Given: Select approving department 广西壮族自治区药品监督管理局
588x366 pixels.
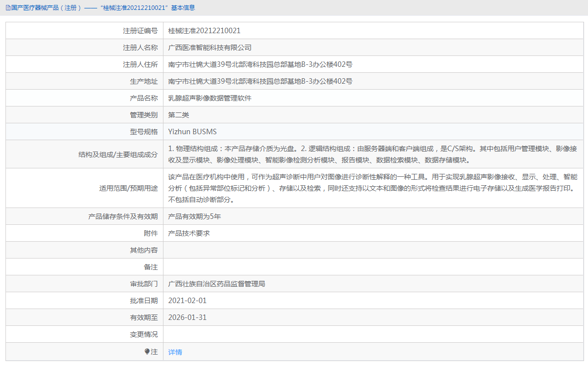Looking at the screenshot, I should [x=216, y=284].
